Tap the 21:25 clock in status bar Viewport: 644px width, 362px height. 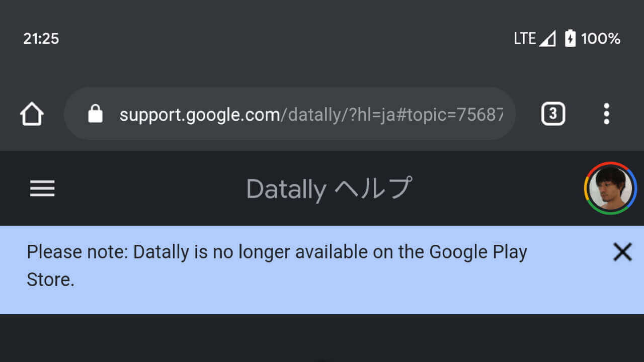click(x=41, y=39)
